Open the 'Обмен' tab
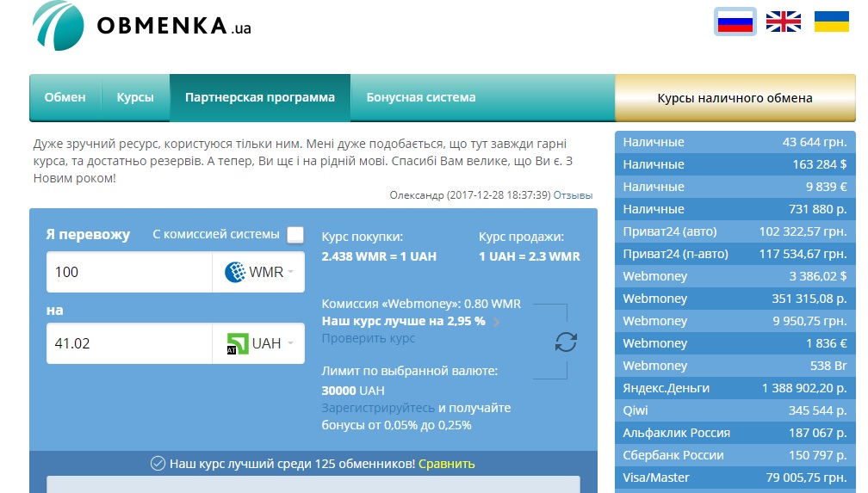 (x=65, y=97)
